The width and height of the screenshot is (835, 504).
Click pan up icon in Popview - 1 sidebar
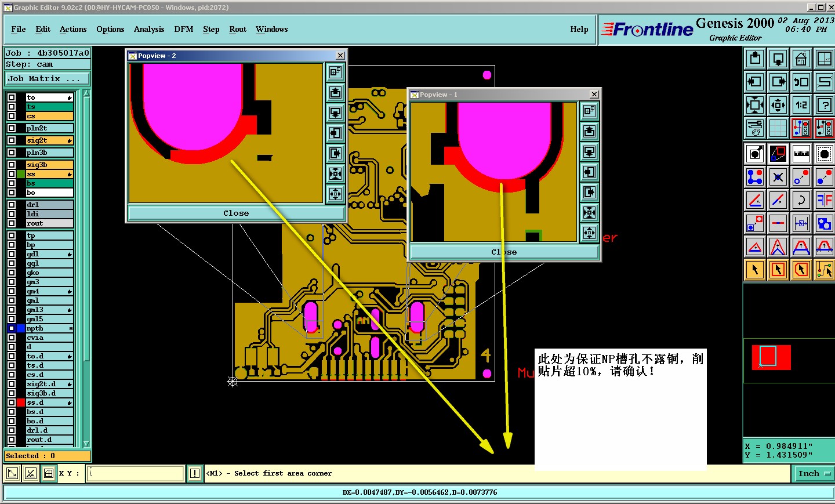coord(589,131)
